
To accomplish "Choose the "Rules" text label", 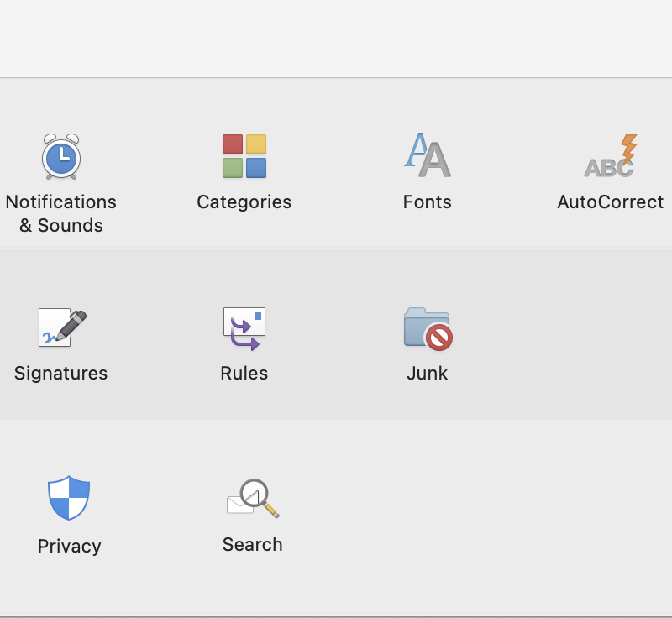I will pos(244,374).
